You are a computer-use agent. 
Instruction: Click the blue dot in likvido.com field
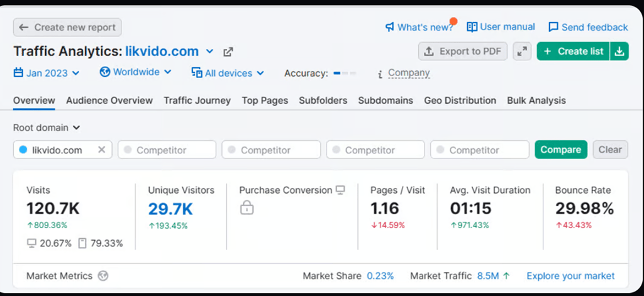click(23, 150)
